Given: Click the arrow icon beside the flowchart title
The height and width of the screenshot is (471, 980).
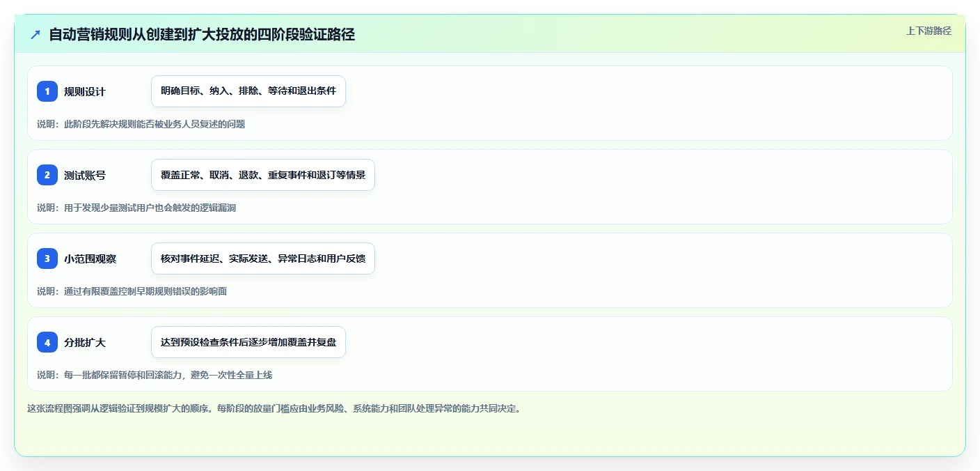Looking at the screenshot, I should 35,35.
